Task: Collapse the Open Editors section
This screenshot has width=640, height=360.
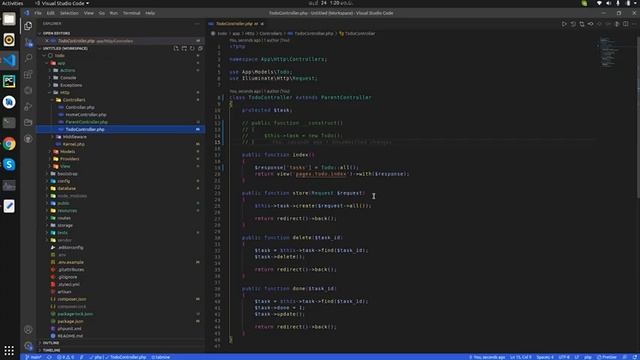Action: [x=57, y=33]
